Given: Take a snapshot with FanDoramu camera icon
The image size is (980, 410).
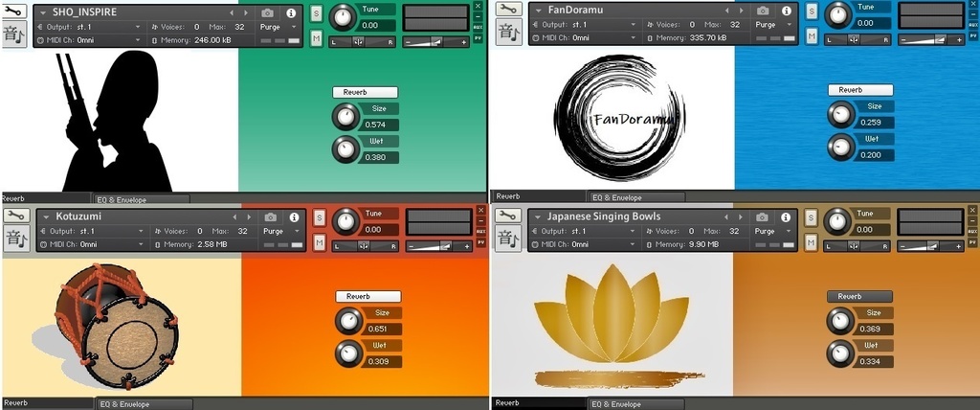Looking at the screenshot, I should [763, 11].
